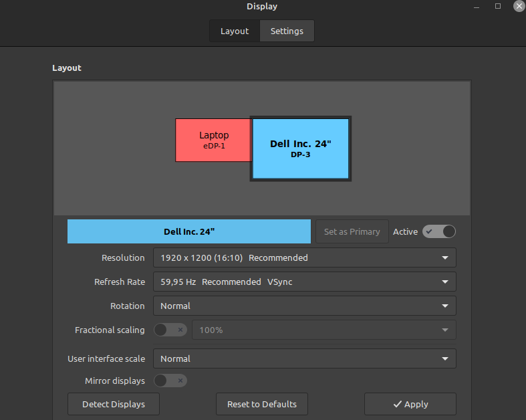Click the Detect Displays button
The height and width of the screenshot is (420, 526).
(x=114, y=404)
